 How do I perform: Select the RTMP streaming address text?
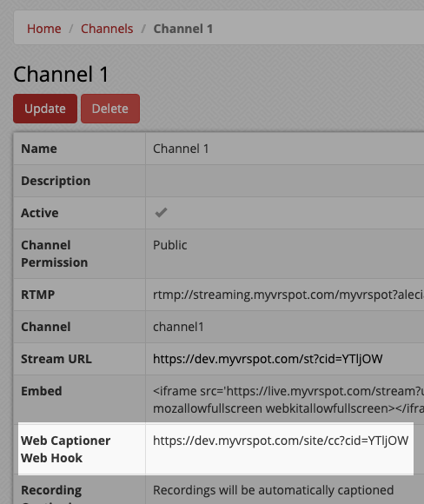point(288,295)
